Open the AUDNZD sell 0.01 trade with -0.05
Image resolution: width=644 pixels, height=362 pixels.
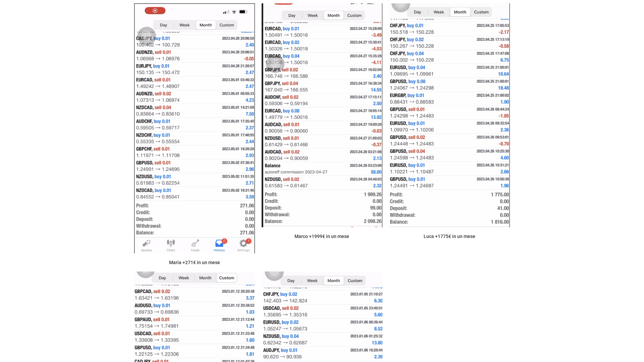[195, 55]
